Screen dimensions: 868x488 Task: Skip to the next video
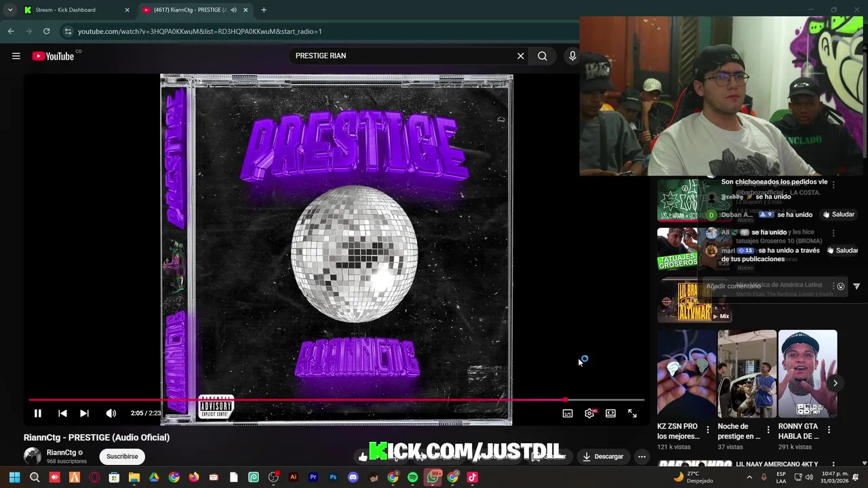pos(84,413)
